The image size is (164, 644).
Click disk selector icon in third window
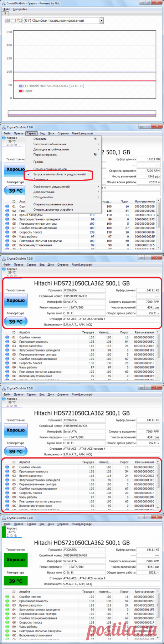click(x=4, y=269)
